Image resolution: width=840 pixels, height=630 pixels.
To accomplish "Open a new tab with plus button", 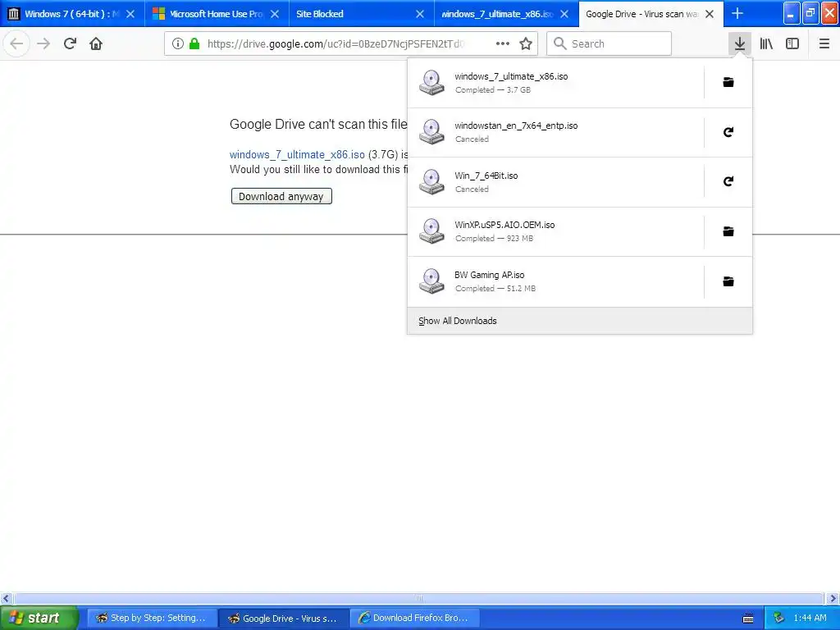I will [737, 13].
